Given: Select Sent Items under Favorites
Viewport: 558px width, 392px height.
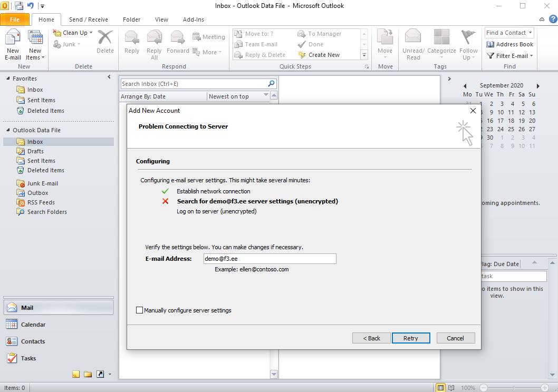Looking at the screenshot, I should [41, 100].
